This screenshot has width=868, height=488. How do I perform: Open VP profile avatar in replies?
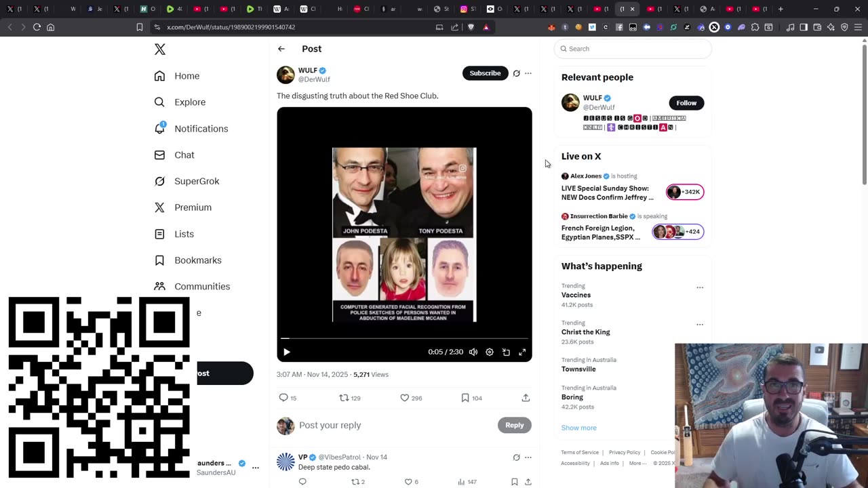(285, 462)
